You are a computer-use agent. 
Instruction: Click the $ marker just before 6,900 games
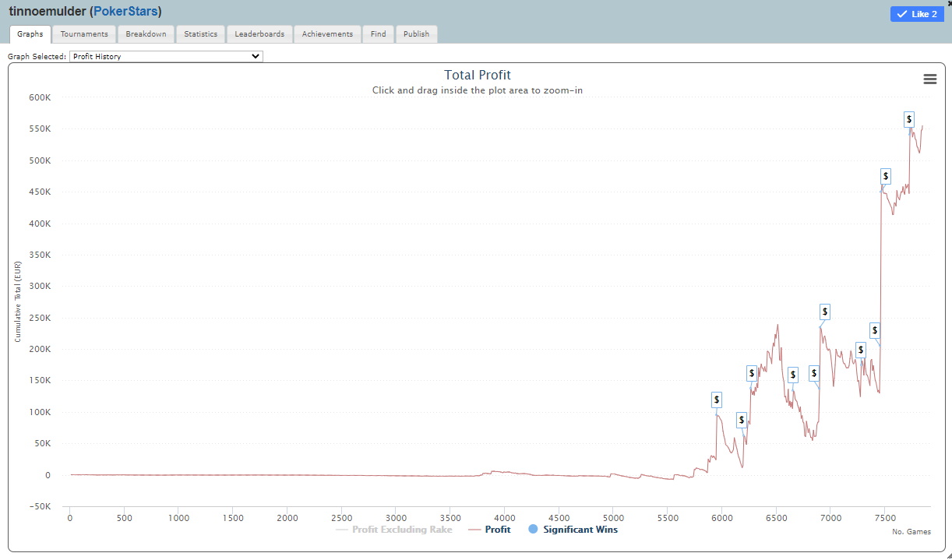click(814, 372)
